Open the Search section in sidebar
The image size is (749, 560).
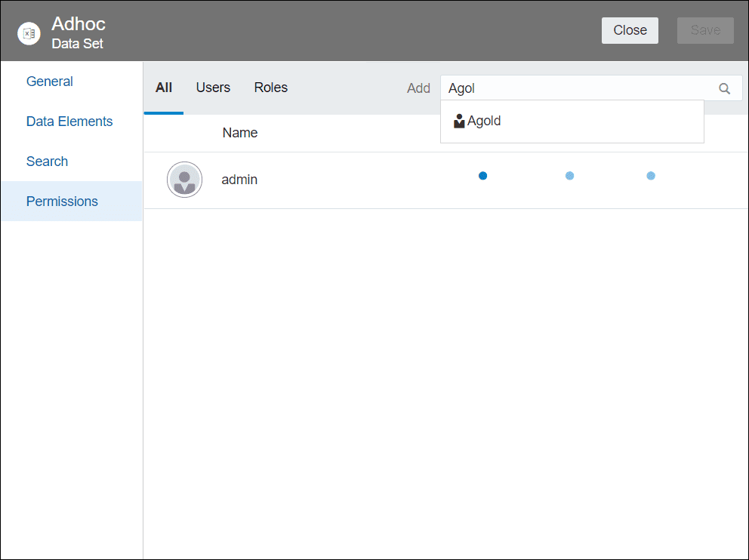[x=47, y=162]
